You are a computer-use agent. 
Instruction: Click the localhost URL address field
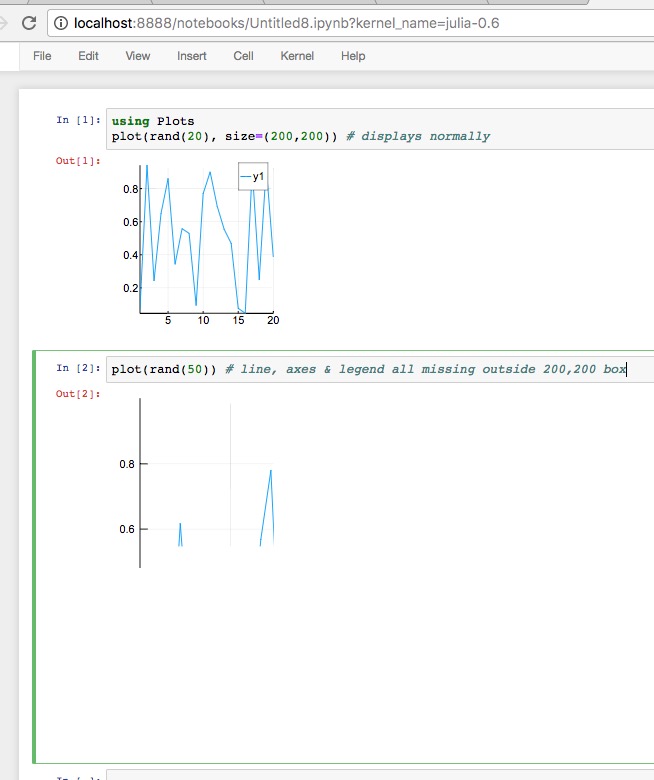click(x=351, y=23)
